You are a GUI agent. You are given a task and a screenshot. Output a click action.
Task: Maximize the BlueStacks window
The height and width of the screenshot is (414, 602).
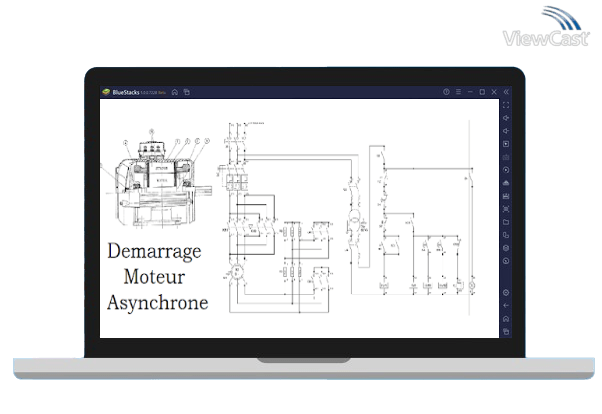pyautogui.click(x=482, y=92)
